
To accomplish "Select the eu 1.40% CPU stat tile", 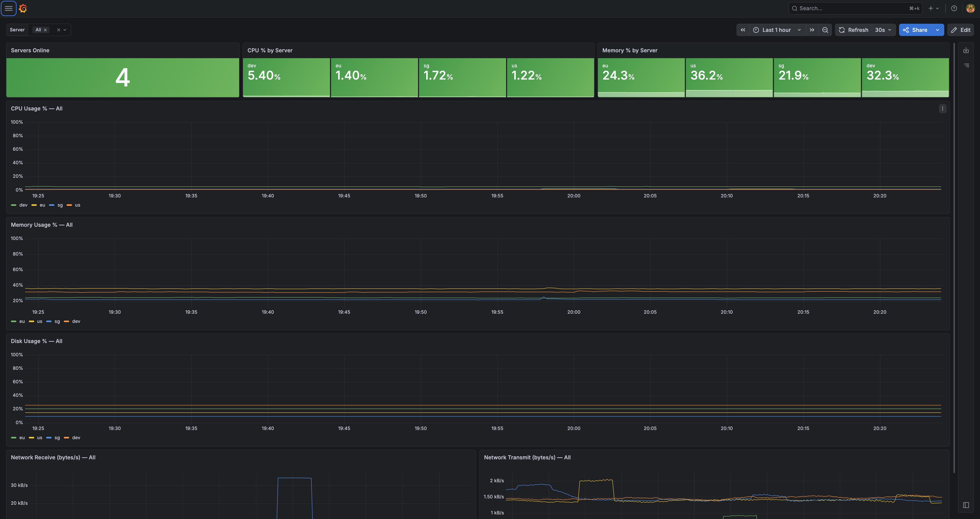I will tap(374, 78).
